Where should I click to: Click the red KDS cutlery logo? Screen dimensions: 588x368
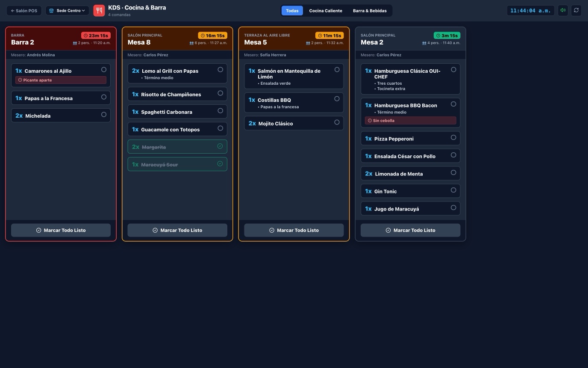click(99, 10)
